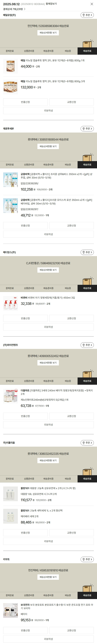Tap 주은 recipient pill for (주)와이컨텐츠
Viewport: 97px width, 644px height.
pos(87,345)
